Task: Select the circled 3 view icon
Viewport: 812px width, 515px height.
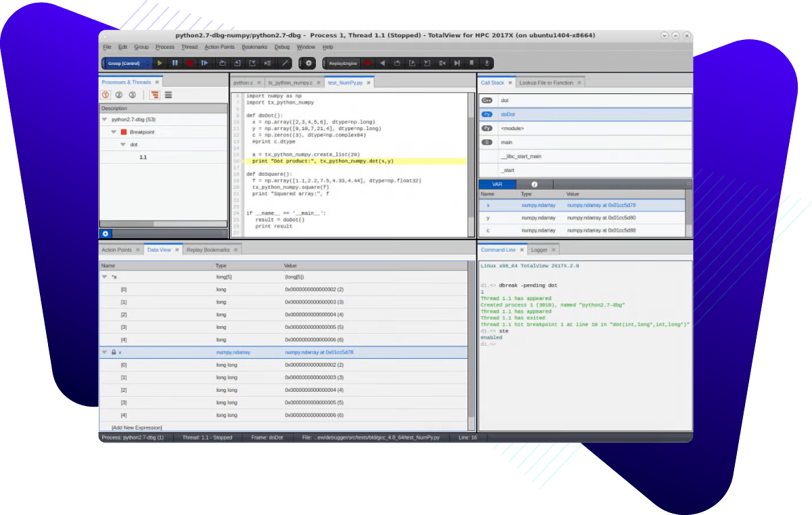Action: (132, 95)
